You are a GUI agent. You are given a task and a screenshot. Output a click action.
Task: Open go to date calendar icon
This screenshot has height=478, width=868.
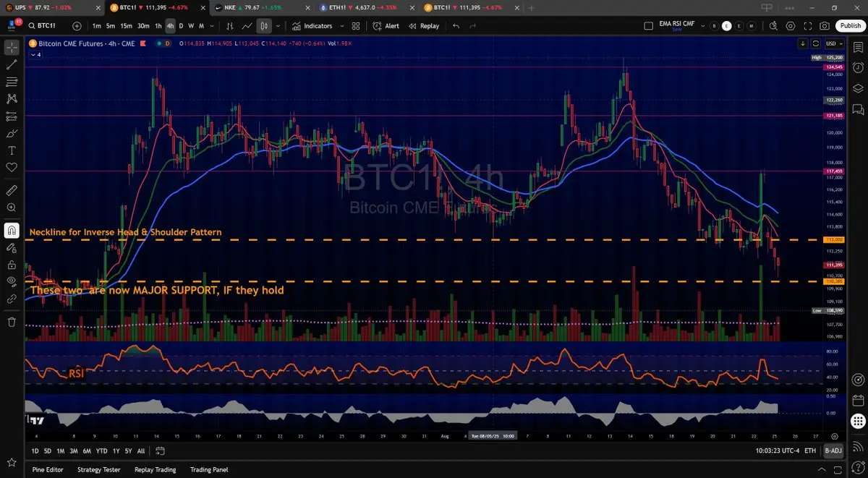[x=160, y=451]
